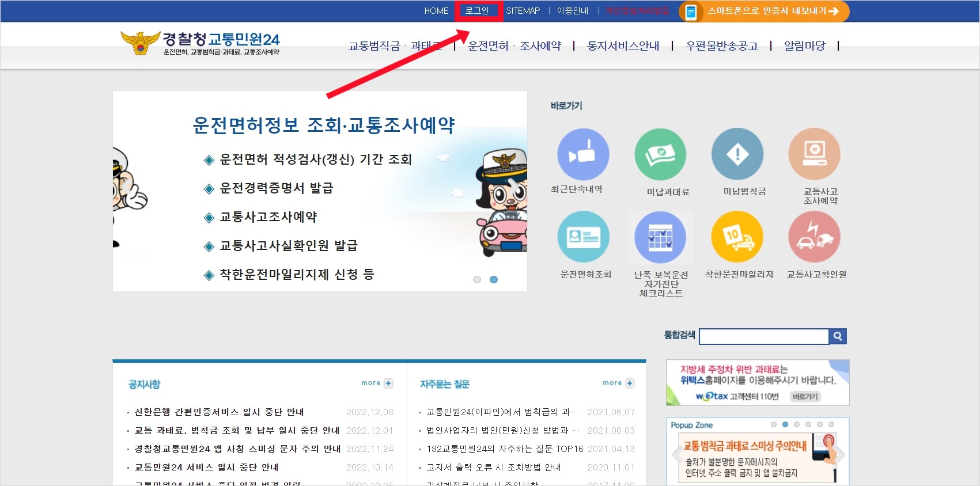Open notice 교통민원24 서비스 일시 중단 안내

point(206,468)
